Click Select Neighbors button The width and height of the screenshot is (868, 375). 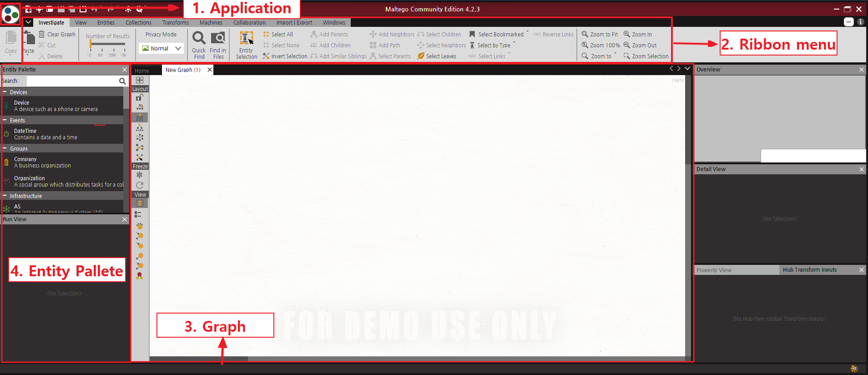(x=441, y=45)
